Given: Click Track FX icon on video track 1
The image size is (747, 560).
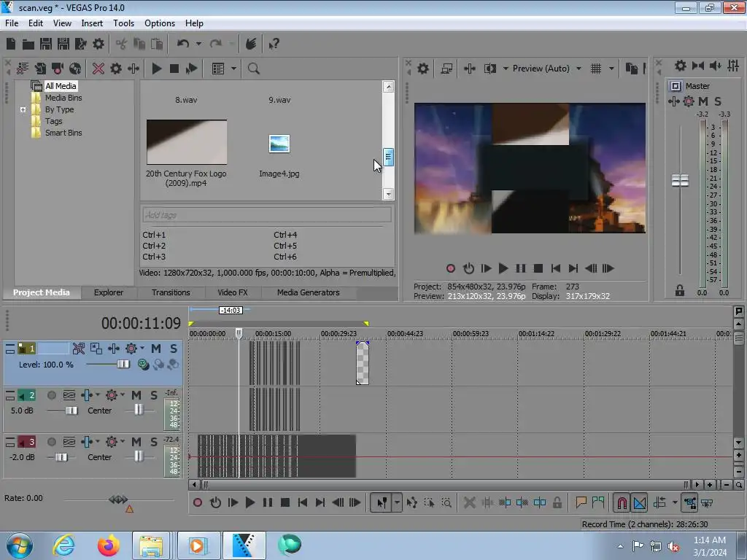Looking at the screenshot, I should 113,349.
